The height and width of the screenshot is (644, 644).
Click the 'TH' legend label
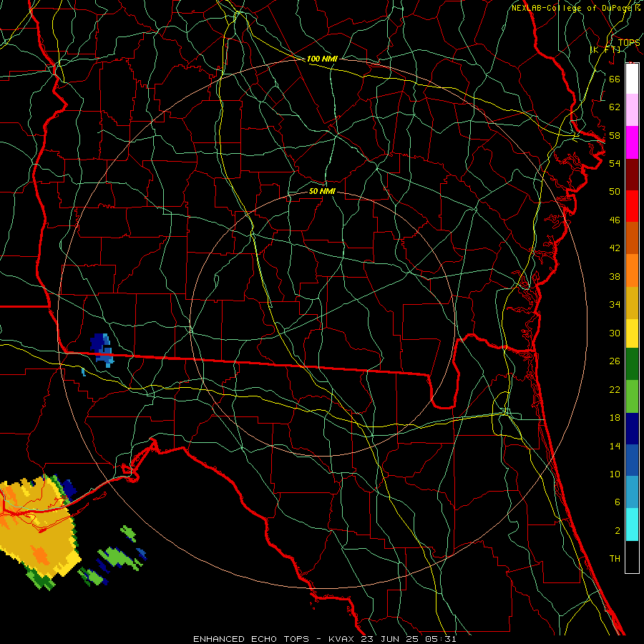click(615, 558)
